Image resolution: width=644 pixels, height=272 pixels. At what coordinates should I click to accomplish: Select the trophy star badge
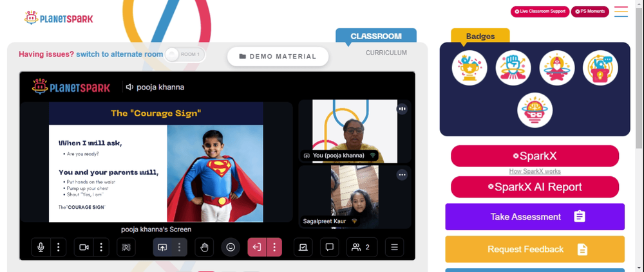[469, 68]
